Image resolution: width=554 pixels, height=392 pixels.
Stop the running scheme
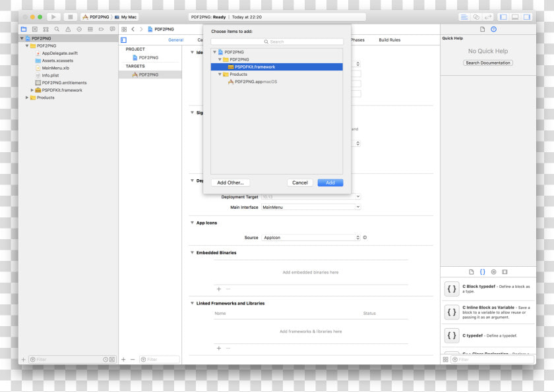tap(71, 16)
